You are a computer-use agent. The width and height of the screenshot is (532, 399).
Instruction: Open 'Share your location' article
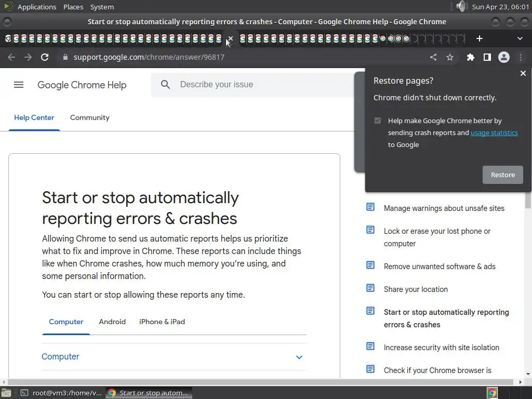pos(416,289)
